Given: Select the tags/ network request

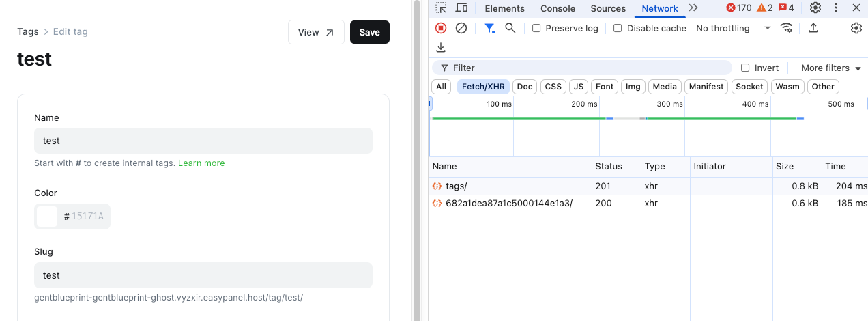Looking at the screenshot, I should [648, 186].
